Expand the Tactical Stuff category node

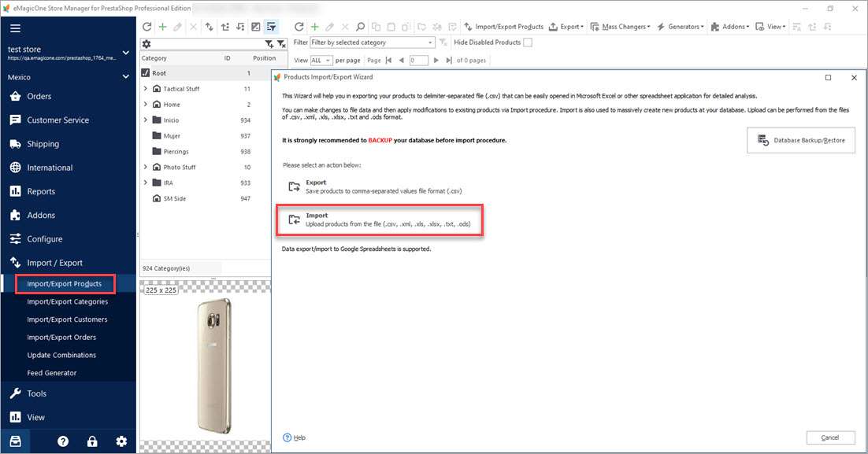click(146, 88)
